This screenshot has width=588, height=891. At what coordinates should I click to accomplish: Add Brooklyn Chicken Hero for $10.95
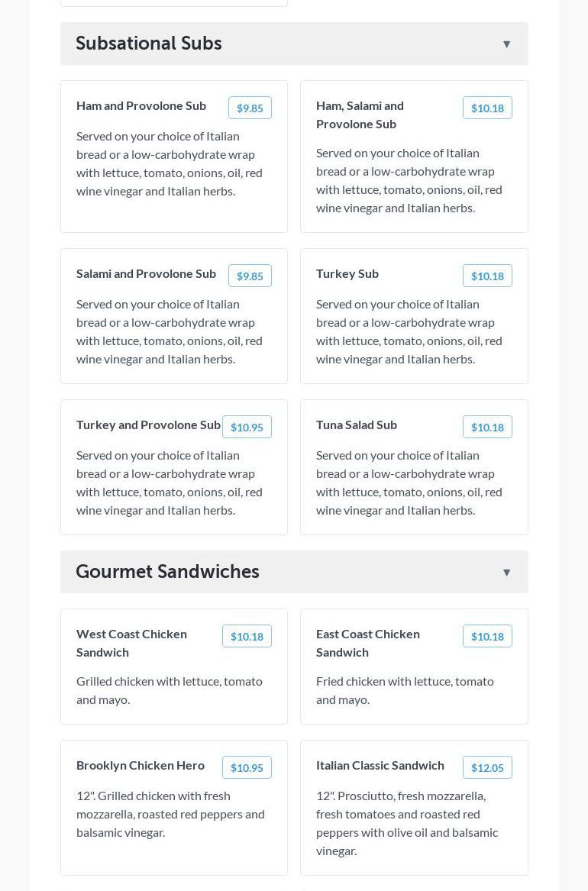tap(247, 767)
